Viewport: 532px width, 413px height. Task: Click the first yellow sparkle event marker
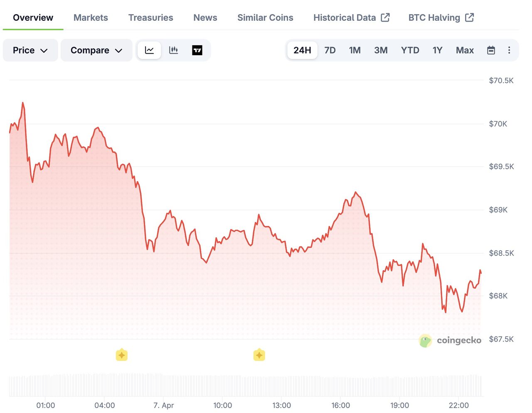pos(121,355)
